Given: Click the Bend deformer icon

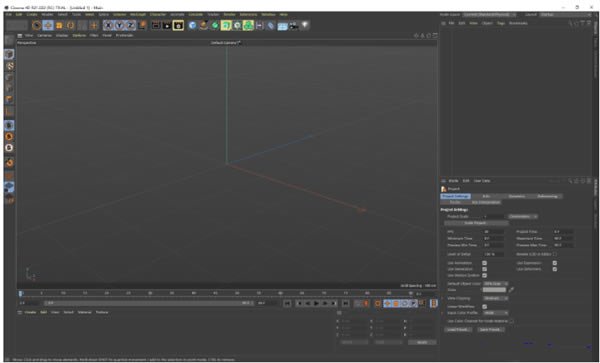Looking at the screenshot, I should click(x=271, y=26).
